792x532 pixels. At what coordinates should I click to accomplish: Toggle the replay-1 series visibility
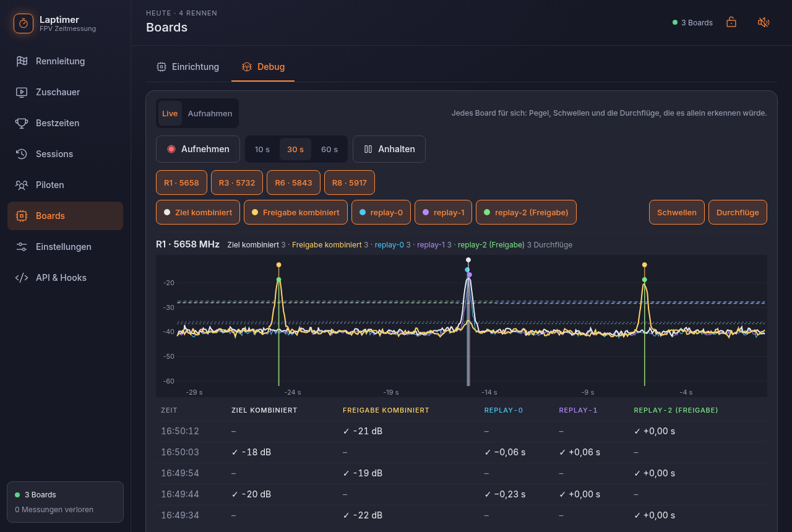click(444, 212)
